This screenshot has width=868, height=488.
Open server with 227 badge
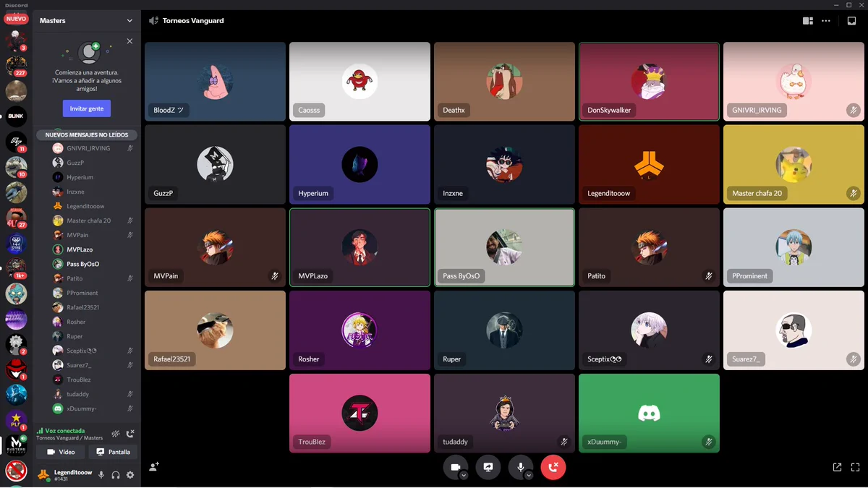16,66
